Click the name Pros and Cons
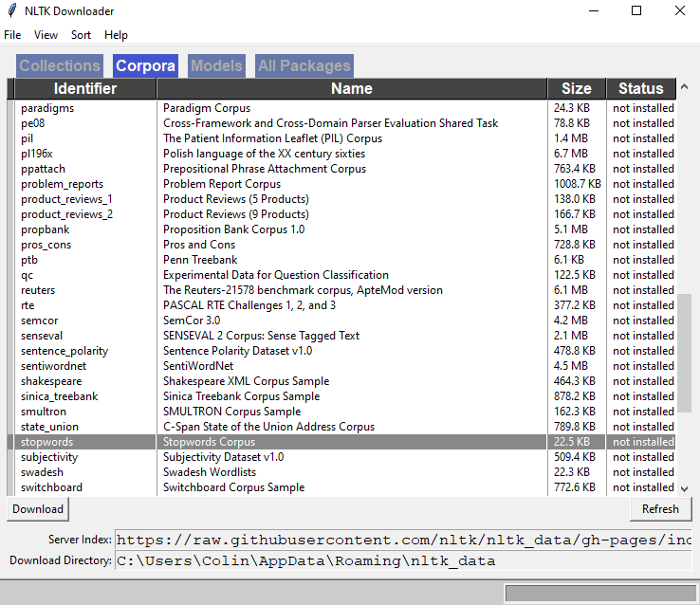The width and height of the screenshot is (700, 605). (x=199, y=245)
